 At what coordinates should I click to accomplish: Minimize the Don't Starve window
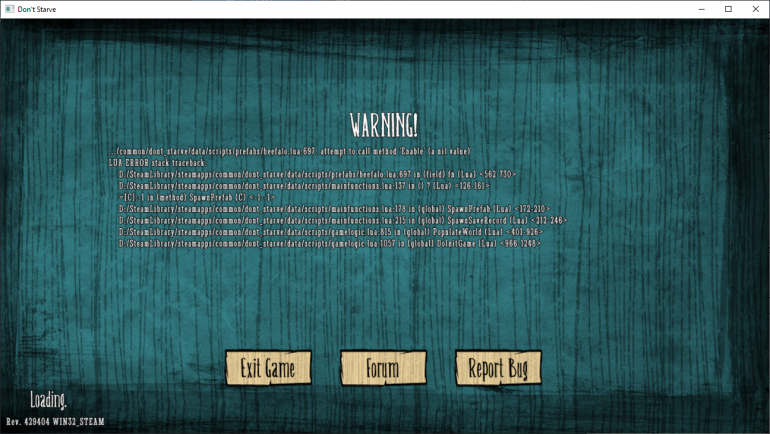702,9
